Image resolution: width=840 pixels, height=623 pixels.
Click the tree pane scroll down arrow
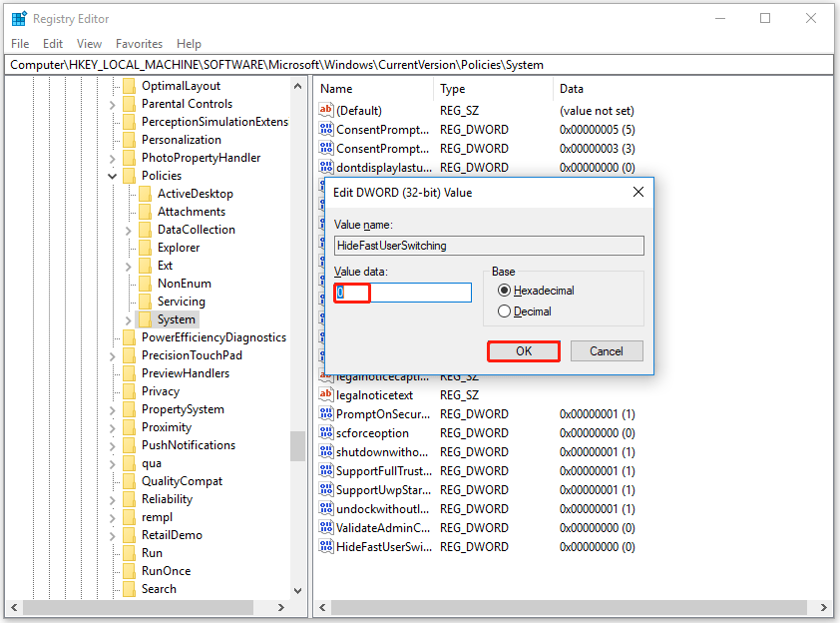(298, 590)
